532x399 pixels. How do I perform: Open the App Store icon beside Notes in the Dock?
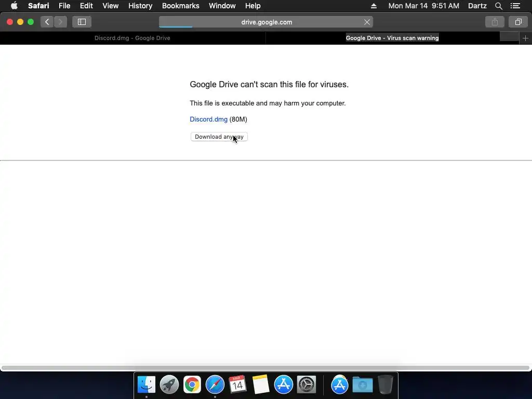pos(283,384)
